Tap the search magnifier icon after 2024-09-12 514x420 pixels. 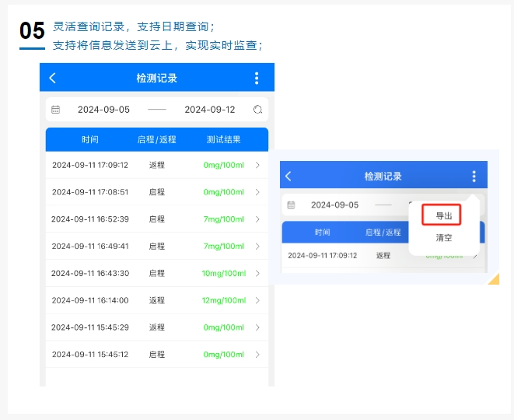tap(257, 110)
